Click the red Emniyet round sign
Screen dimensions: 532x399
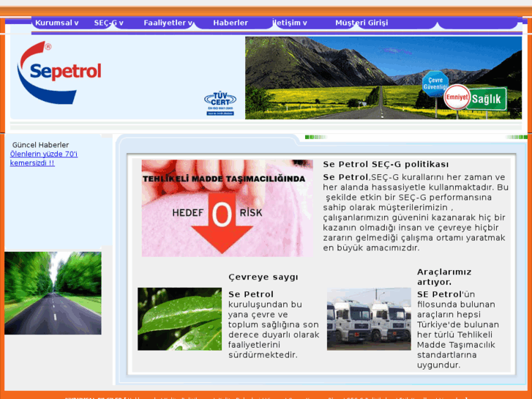(x=457, y=97)
